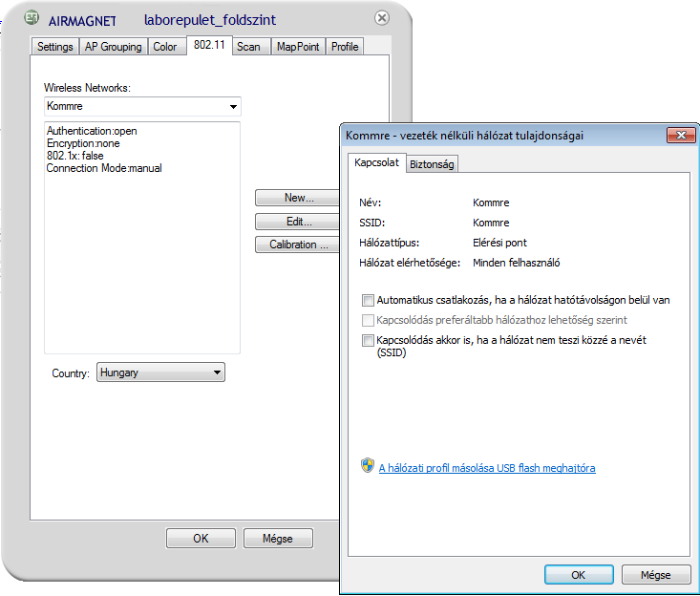Viewport: 700px width, 596px height.
Task: Click the Encryption:none line
Action: pyautogui.click(x=83, y=143)
